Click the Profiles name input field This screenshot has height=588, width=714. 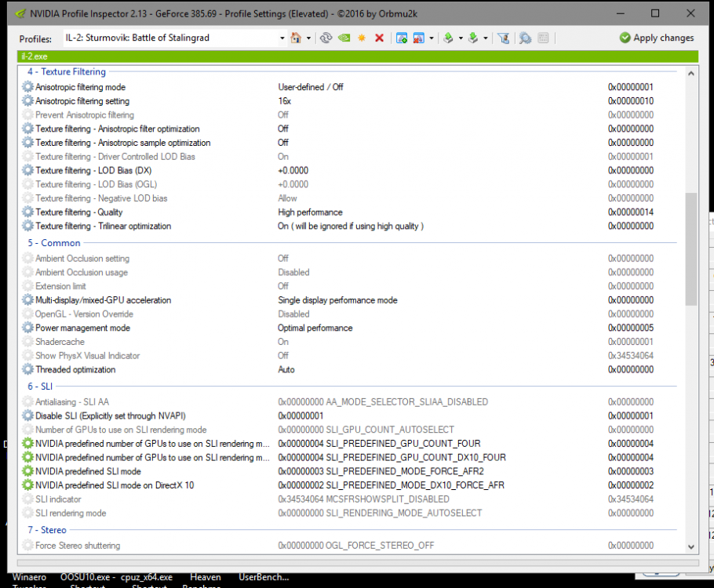point(171,38)
